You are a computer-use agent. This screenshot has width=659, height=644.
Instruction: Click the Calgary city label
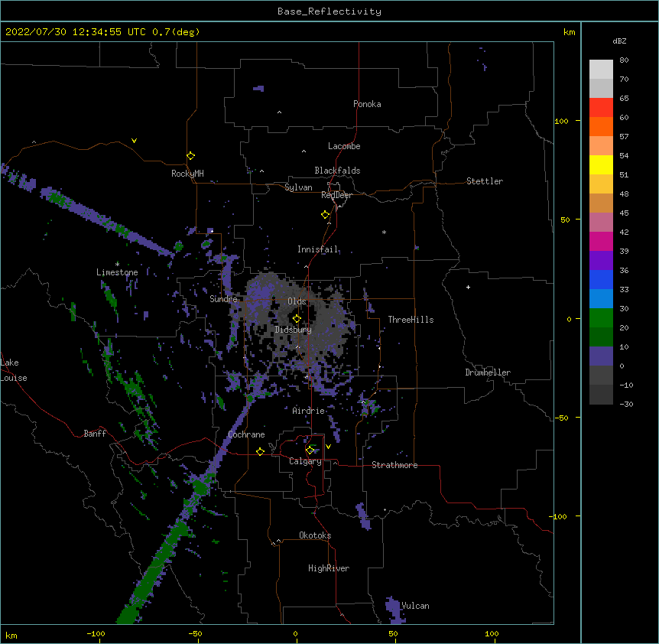(x=305, y=461)
